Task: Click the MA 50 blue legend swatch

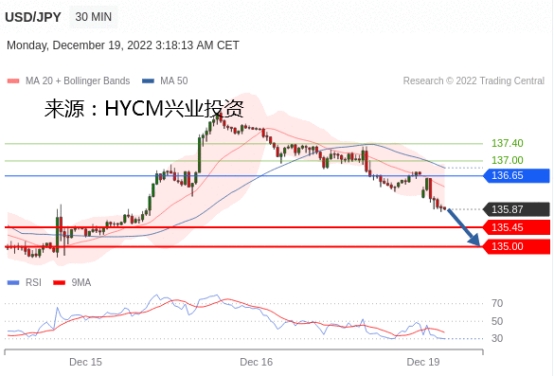Action: tap(148, 81)
